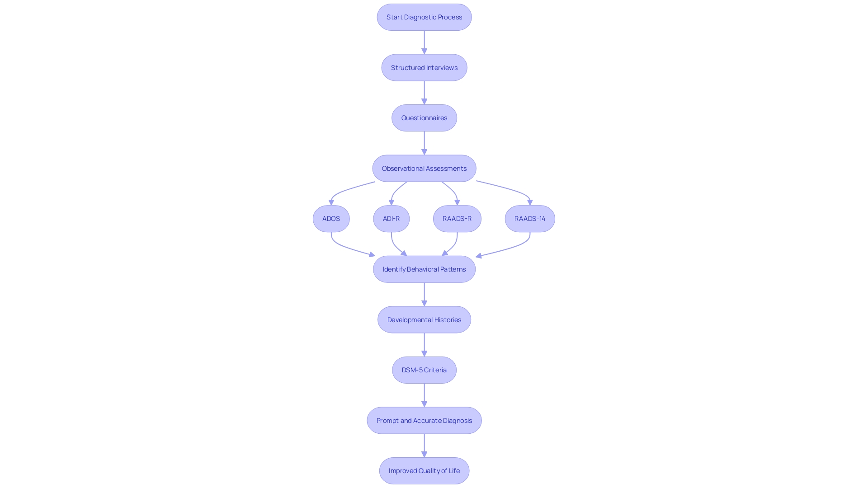Toggle the Prompt and Accurate Diagnosis node

point(424,420)
